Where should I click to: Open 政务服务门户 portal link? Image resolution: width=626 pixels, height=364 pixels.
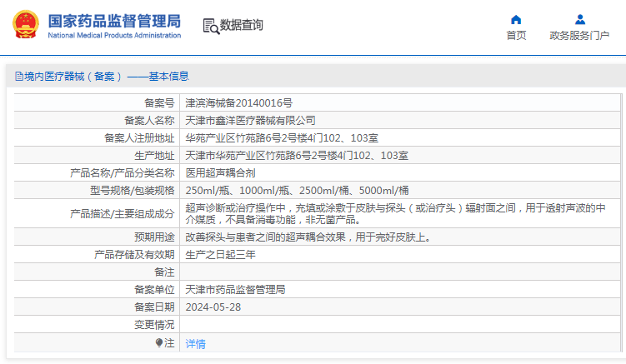pyautogui.click(x=579, y=36)
